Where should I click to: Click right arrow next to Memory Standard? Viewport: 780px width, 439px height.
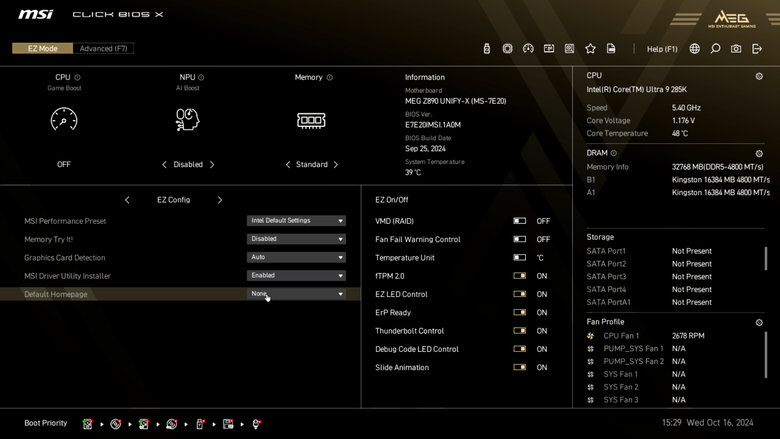[335, 165]
